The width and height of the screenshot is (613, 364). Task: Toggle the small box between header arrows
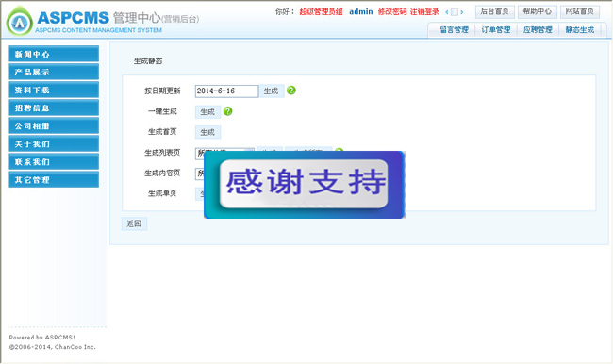[x=455, y=12]
